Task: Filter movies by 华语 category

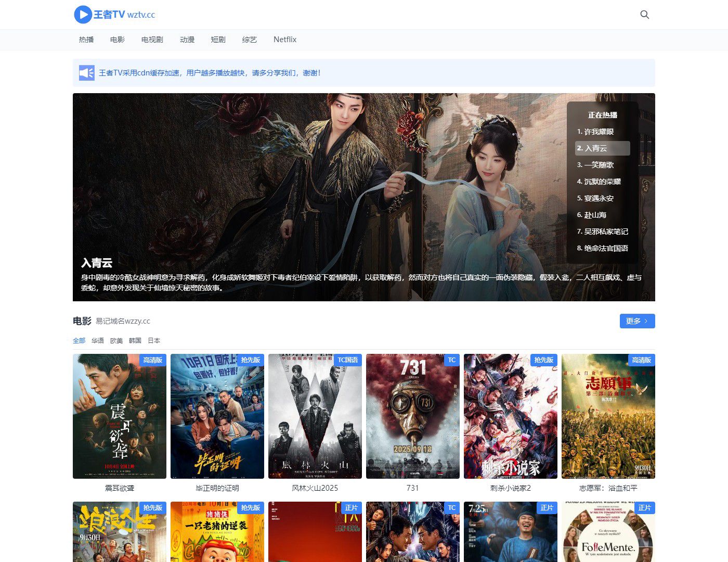Action: pos(98,341)
